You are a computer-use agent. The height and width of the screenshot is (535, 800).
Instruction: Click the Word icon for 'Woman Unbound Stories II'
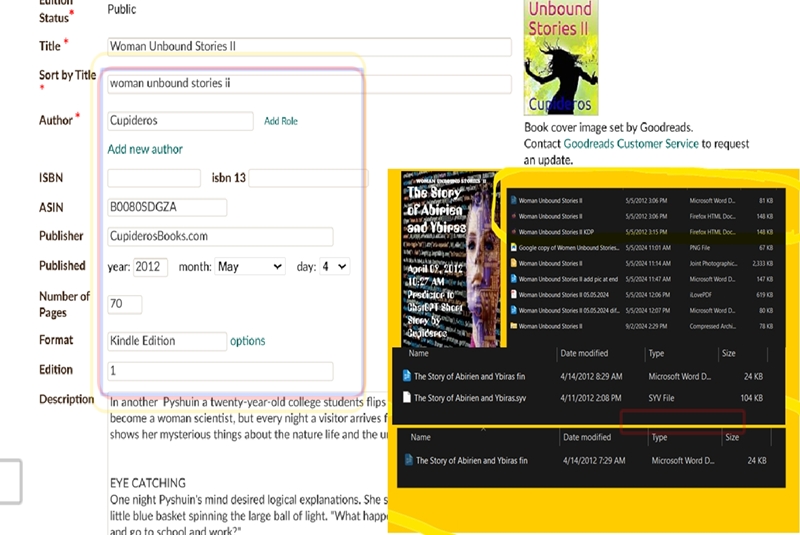point(513,200)
